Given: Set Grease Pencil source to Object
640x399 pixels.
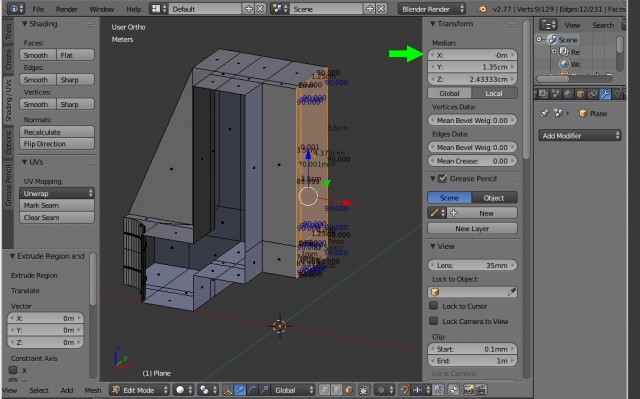Looking at the screenshot, I should 494,197.
